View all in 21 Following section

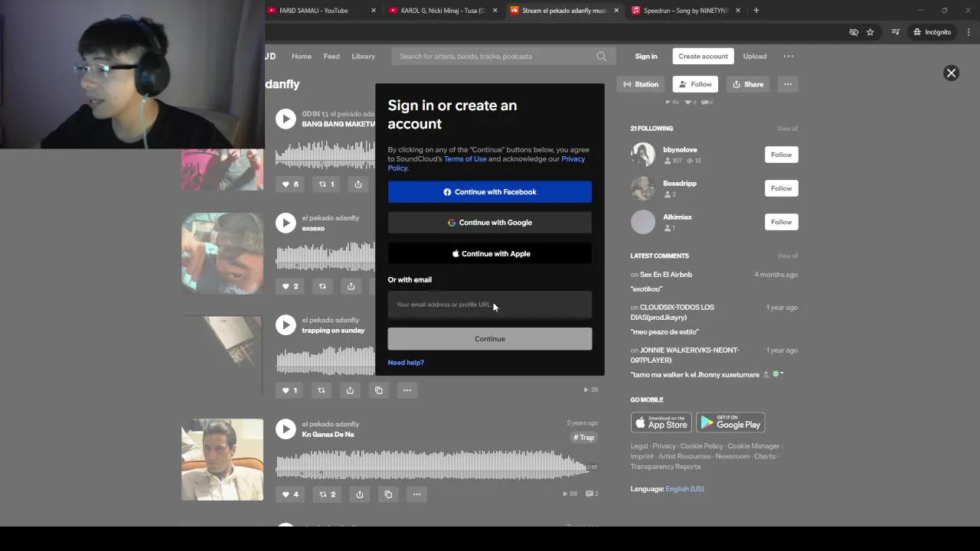pyautogui.click(x=787, y=129)
